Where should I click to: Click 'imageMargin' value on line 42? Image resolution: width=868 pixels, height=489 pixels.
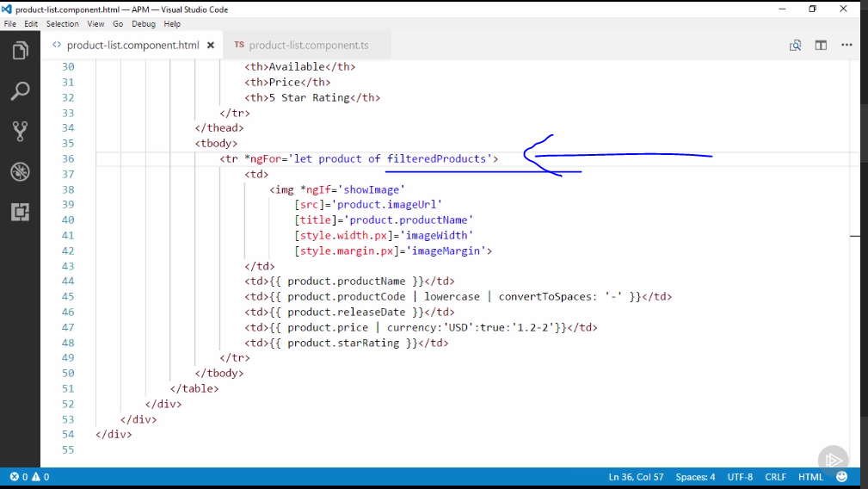point(446,251)
